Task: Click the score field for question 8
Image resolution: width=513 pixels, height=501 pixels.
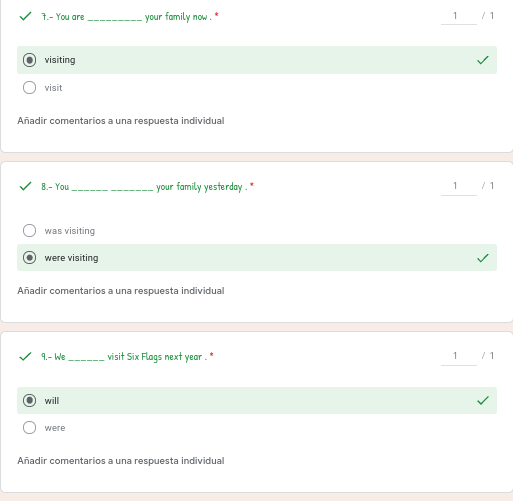Action: 459,186
